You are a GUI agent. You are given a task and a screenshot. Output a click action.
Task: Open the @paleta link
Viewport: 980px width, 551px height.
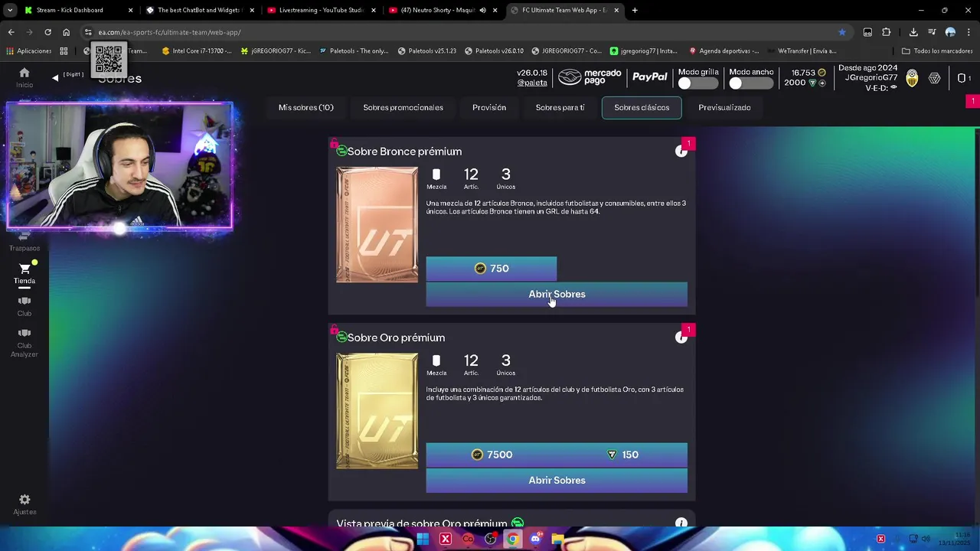point(532,83)
